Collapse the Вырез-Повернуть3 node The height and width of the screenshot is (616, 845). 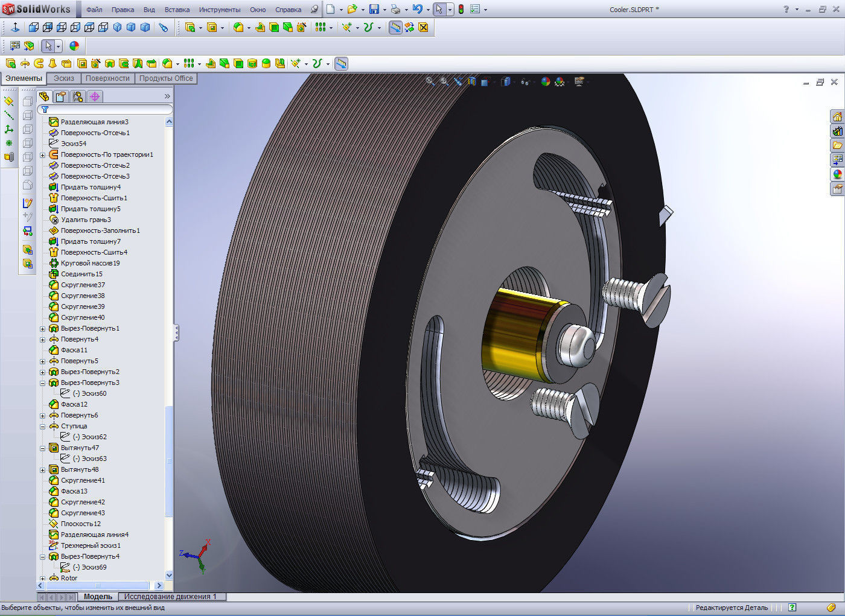pyautogui.click(x=43, y=383)
